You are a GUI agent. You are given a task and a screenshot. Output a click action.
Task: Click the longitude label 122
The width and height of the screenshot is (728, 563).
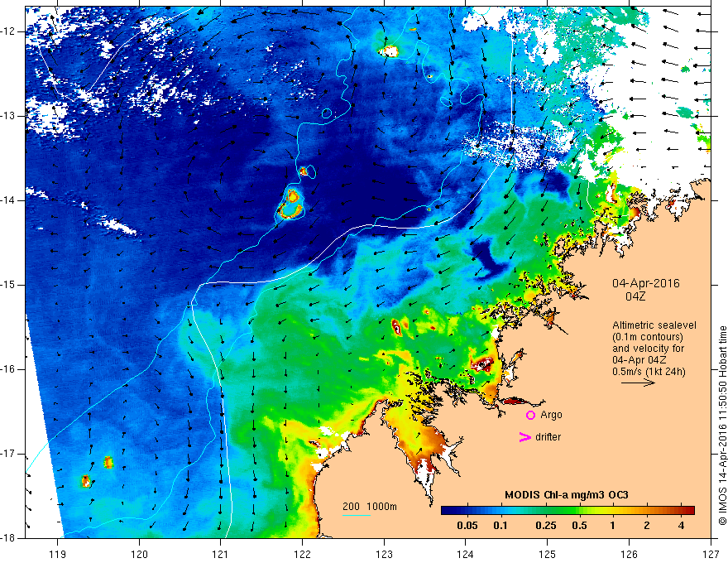[302, 554]
